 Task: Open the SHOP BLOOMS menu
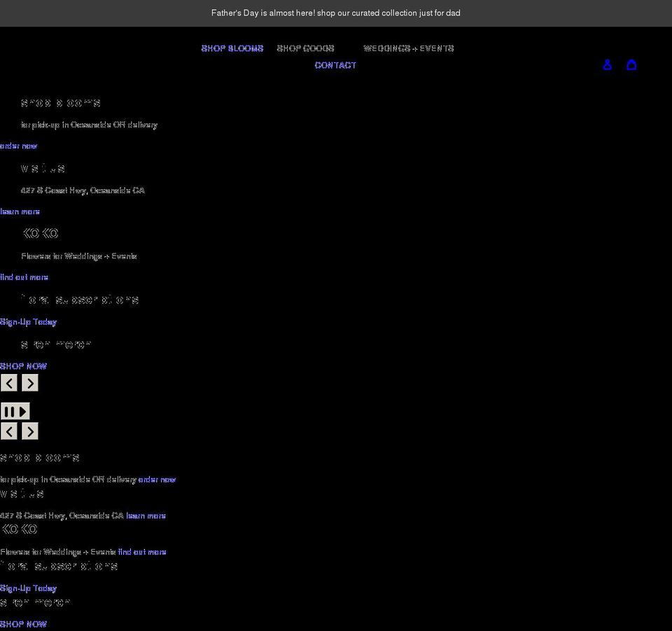click(232, 48)
